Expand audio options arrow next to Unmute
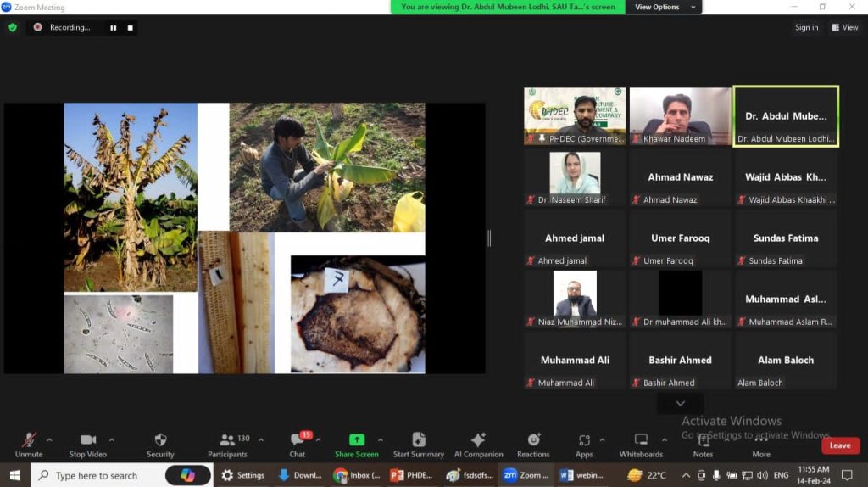This screenshot has width=868, height=487. coord(49,439)
